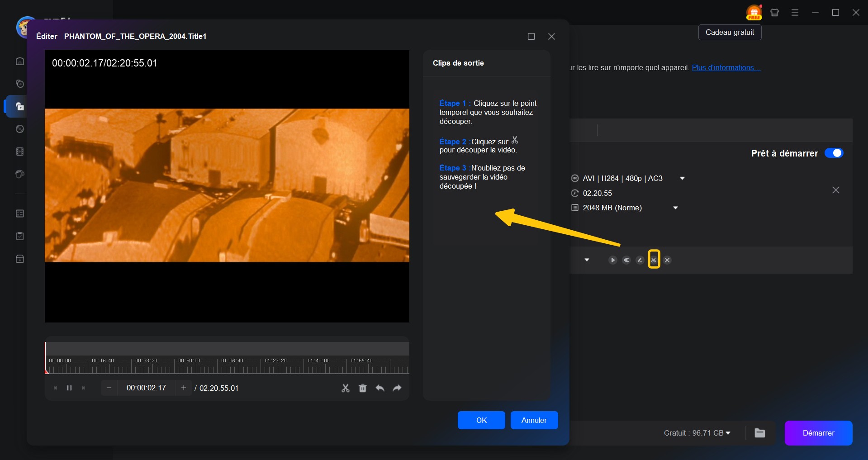The height and width of the screenshot is (460, 868).
Task: Open the archive box icon in sidebar
Action: 20,259
